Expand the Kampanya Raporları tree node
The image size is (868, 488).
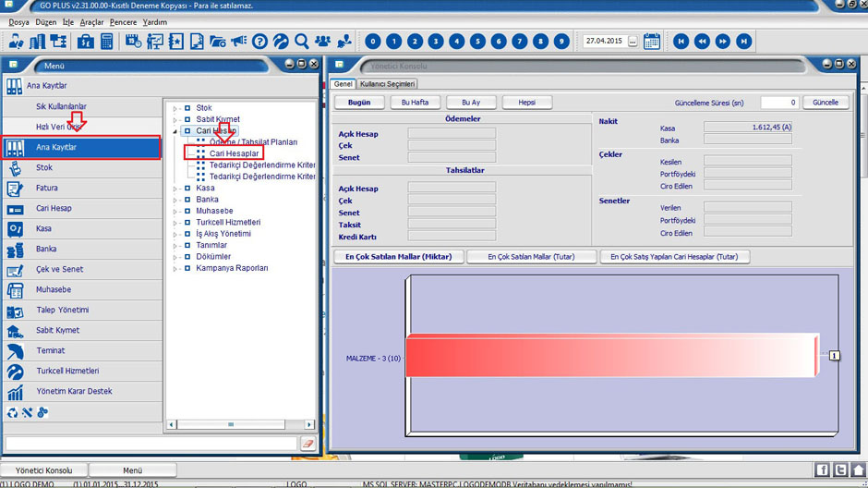click(175, 269)
